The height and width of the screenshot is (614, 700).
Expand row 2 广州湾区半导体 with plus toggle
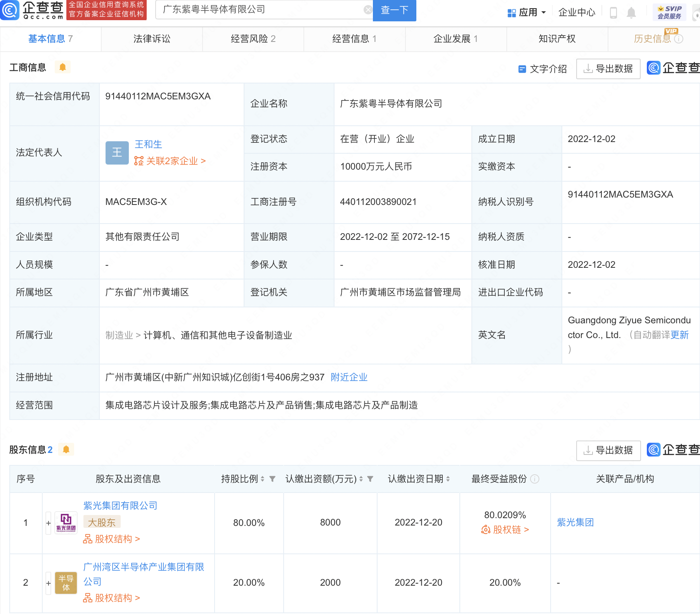[49, 583]
